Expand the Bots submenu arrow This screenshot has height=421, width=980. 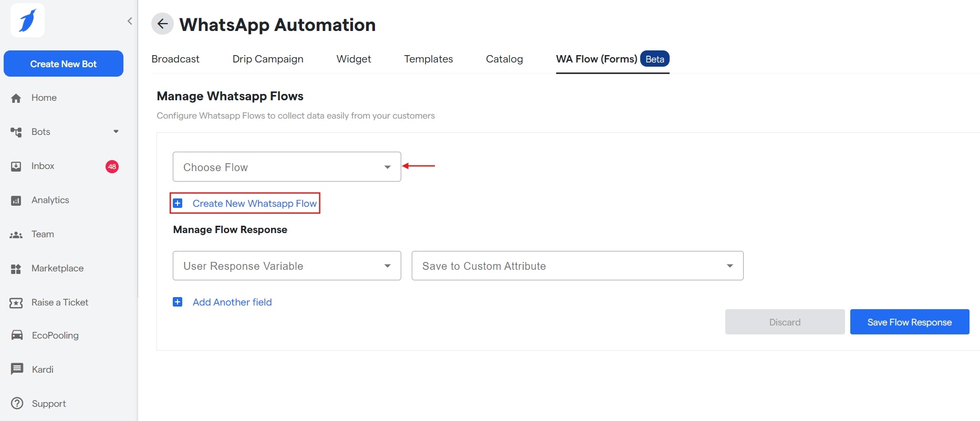pyautogui.click(x=116, y=132)
